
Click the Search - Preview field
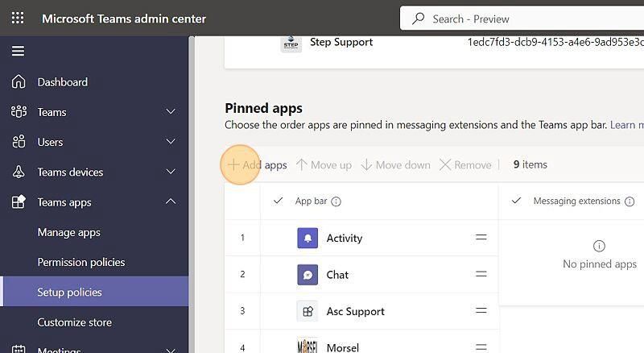pyautogui.click(x=522, y=19)
